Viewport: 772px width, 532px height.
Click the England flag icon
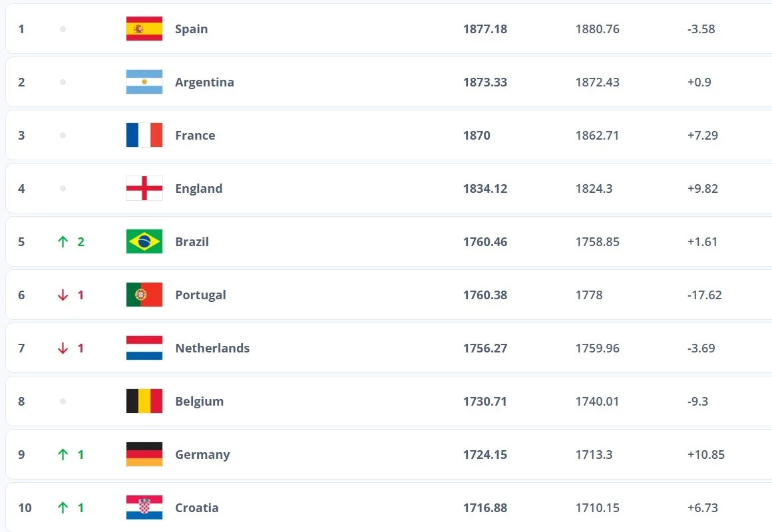point(144,188)
